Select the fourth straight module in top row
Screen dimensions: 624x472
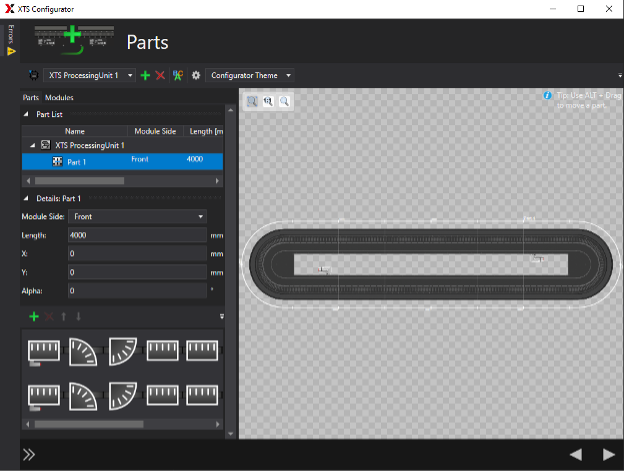point(163,351)
